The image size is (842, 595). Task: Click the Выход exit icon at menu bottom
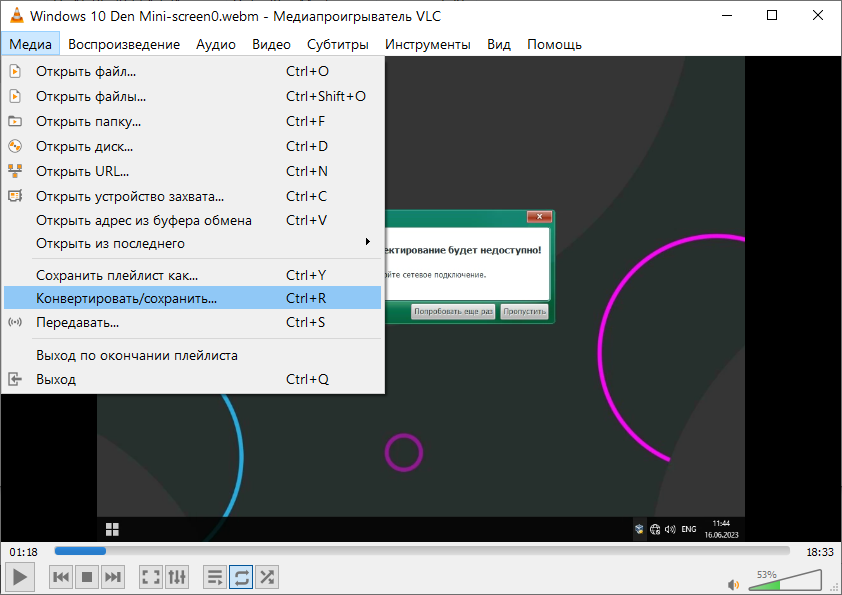[x=14, y=379]
